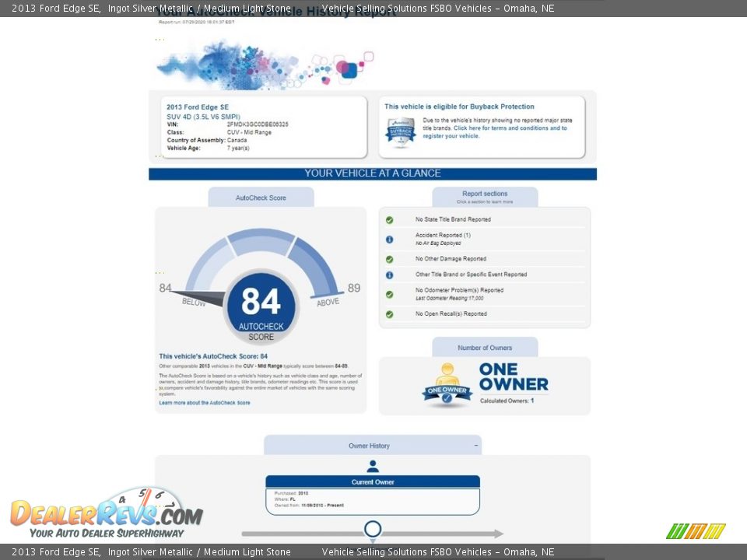Click the 2013 Ford Edge SE heading
Screen dimensions: 747x560
[x=198, y=107]
